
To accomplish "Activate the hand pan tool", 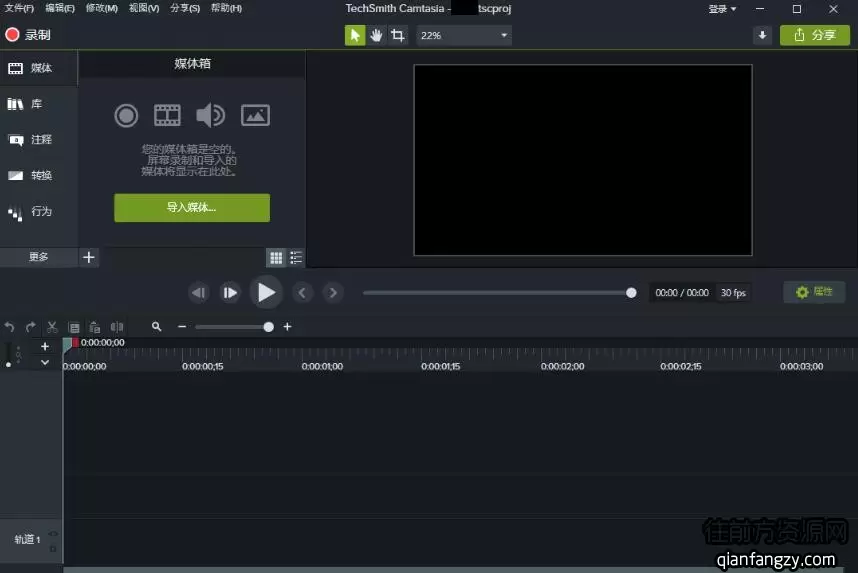I will (376, 36).
